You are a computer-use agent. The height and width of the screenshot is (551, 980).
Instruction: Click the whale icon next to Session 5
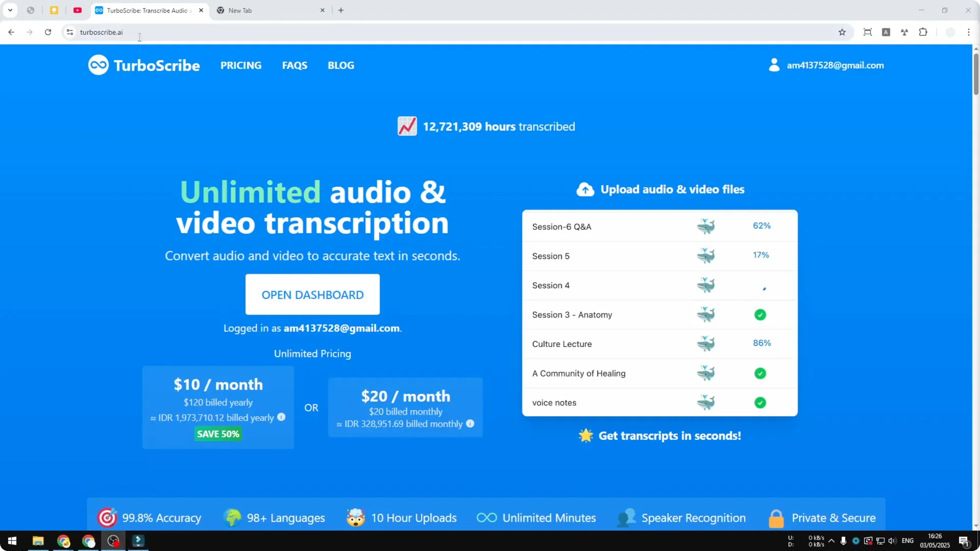pos(706,256)
